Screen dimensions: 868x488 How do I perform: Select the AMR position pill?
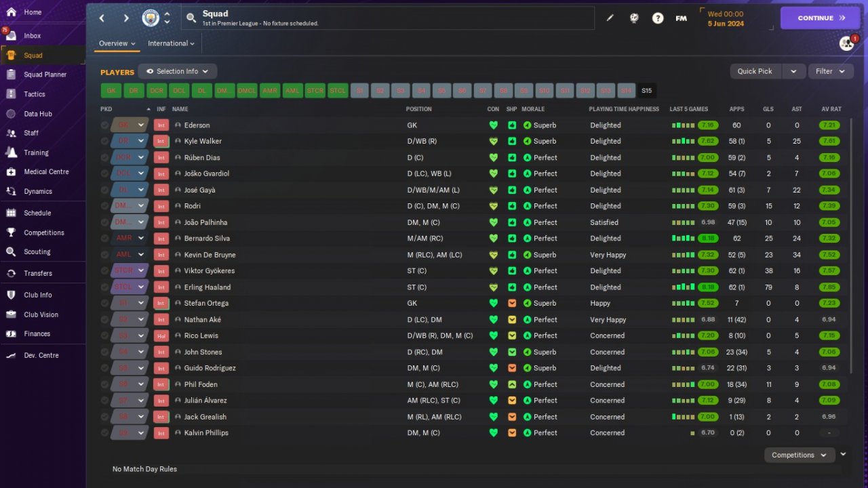click(x=270, y=91)
